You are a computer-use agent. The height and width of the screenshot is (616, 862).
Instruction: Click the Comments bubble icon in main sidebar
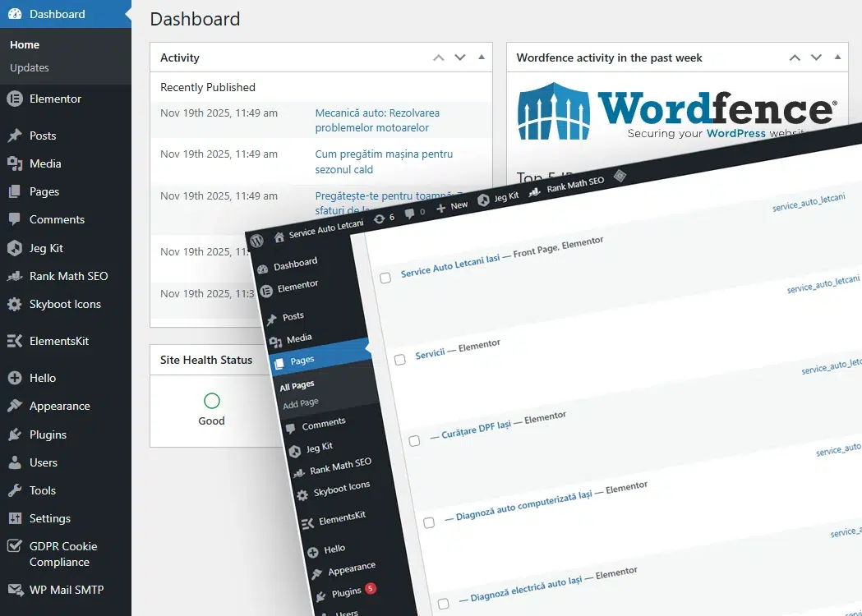click(15, 219)
